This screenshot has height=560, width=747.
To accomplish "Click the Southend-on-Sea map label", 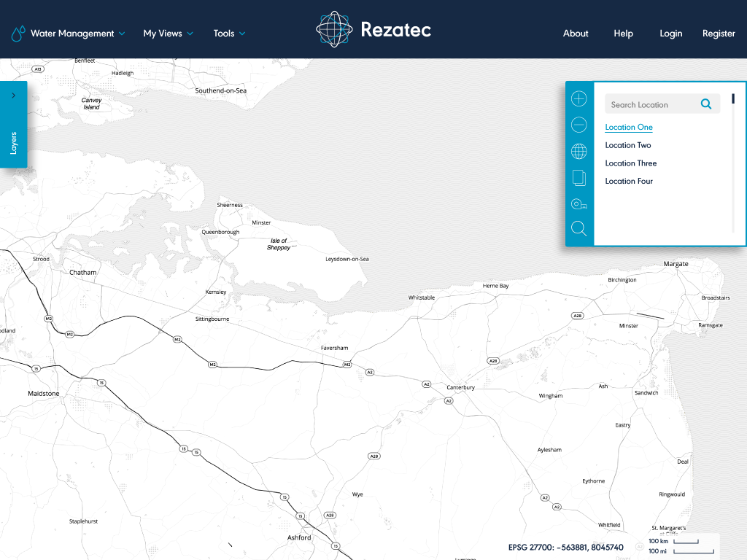I will [220, 90].
